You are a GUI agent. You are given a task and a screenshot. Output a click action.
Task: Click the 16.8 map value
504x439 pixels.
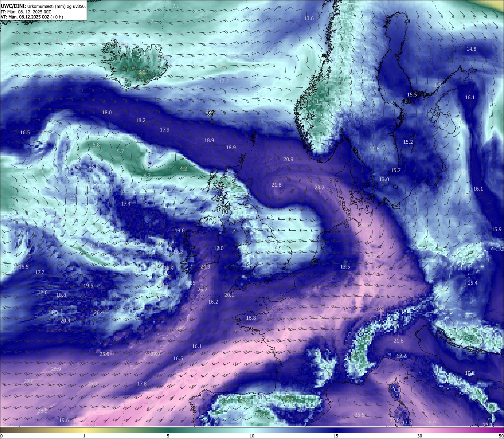tap(251, 318)
